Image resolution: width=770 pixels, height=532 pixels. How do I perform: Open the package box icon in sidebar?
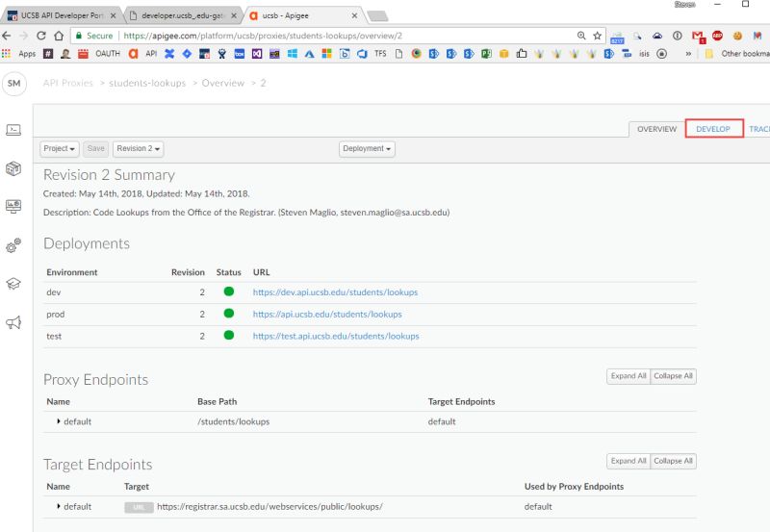pos(13,168)
